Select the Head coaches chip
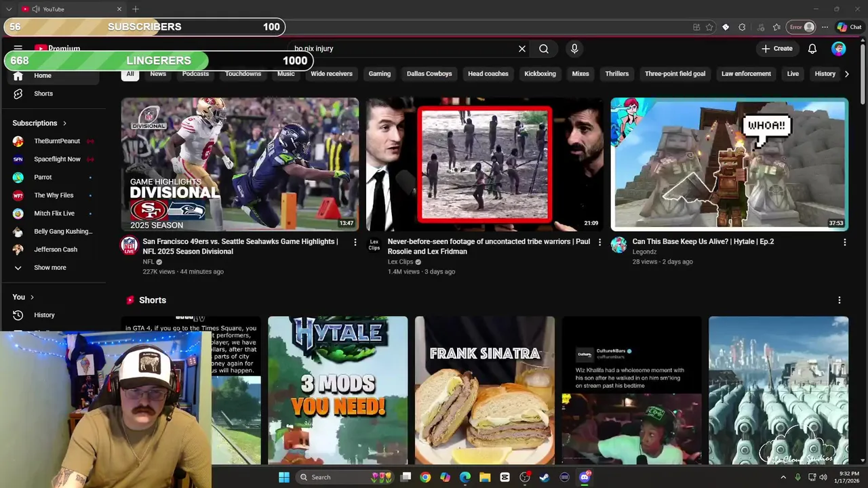The width and height of the screenshot is (868, 488). (x=488, y=74)
